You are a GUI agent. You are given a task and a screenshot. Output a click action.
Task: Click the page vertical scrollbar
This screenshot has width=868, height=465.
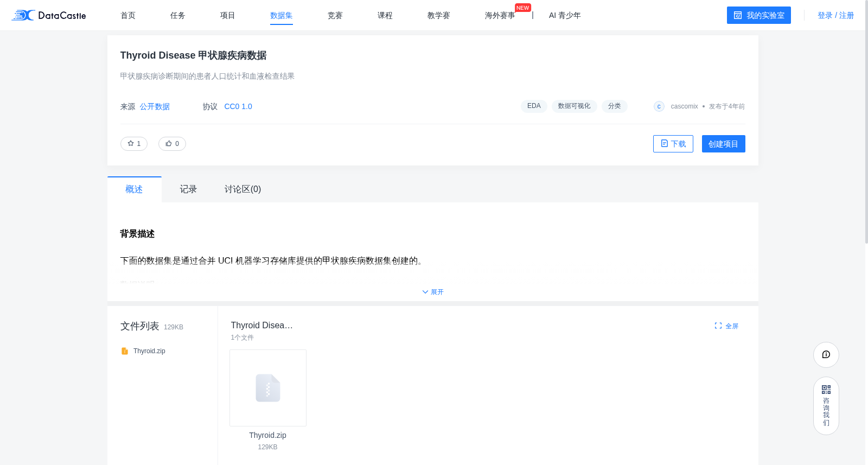tap(866, 122)
